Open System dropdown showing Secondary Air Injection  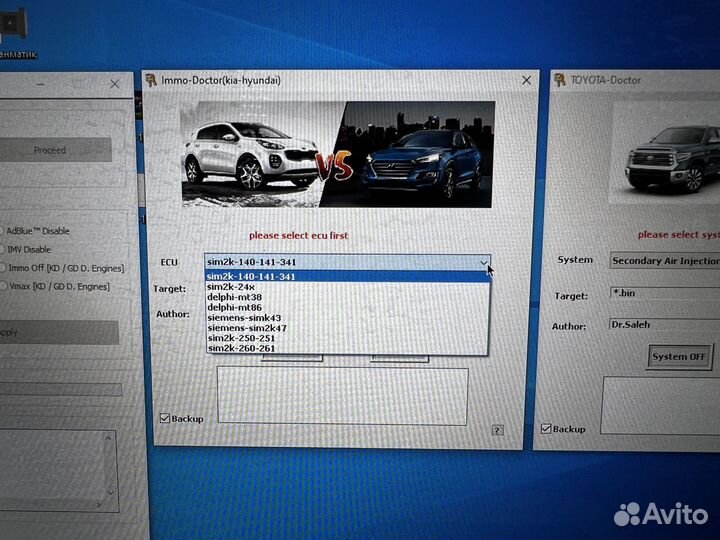(x=664, y=260)
